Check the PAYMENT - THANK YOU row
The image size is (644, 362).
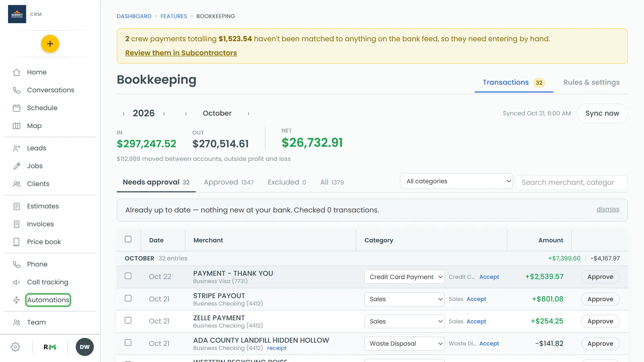point(128,276)
